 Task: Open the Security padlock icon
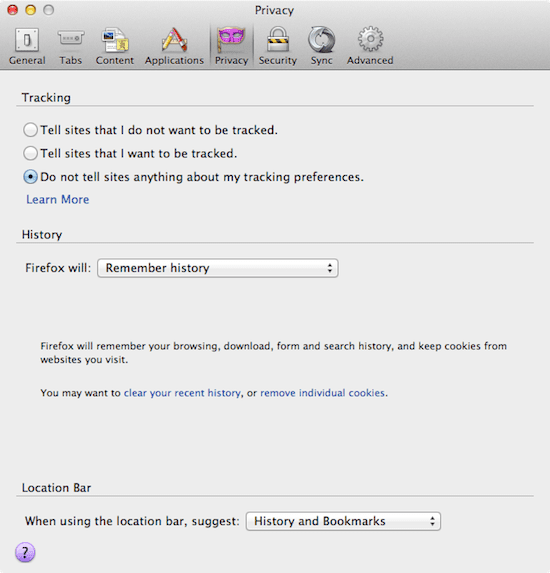278,39
